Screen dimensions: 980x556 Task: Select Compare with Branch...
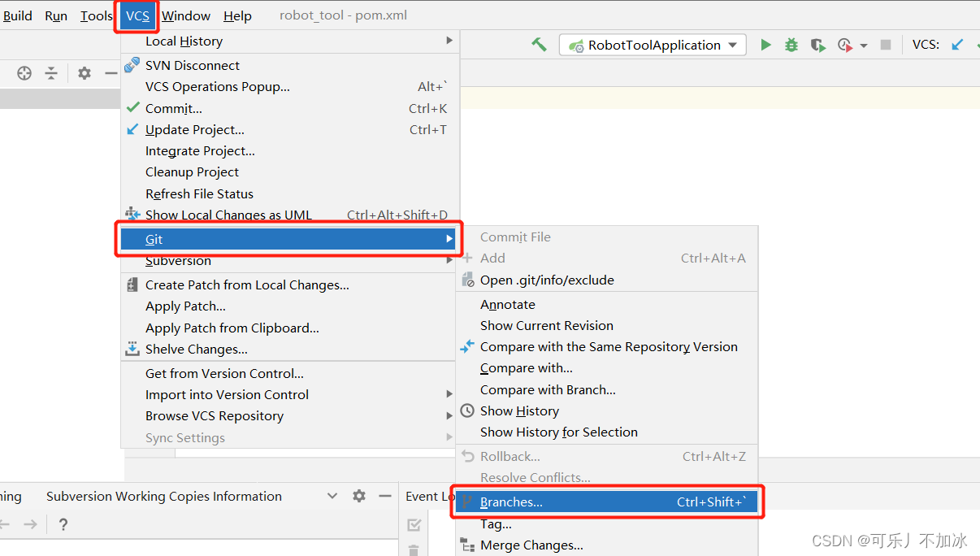(x=607, y=389)
